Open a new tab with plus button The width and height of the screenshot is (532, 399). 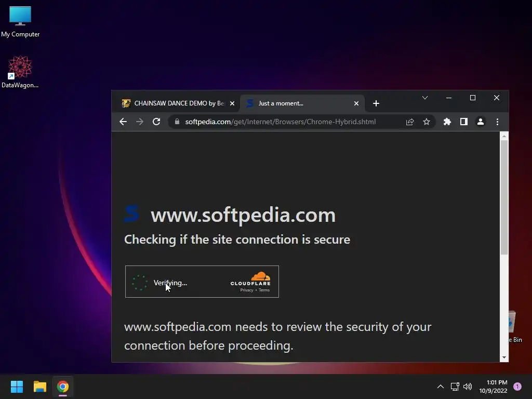(x=376, y=103)
